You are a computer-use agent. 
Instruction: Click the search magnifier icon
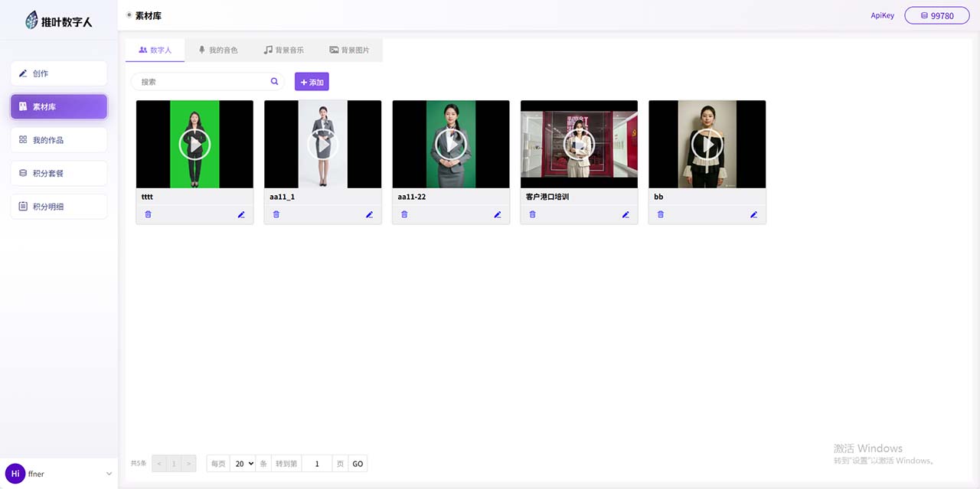(x=275, y=82)
